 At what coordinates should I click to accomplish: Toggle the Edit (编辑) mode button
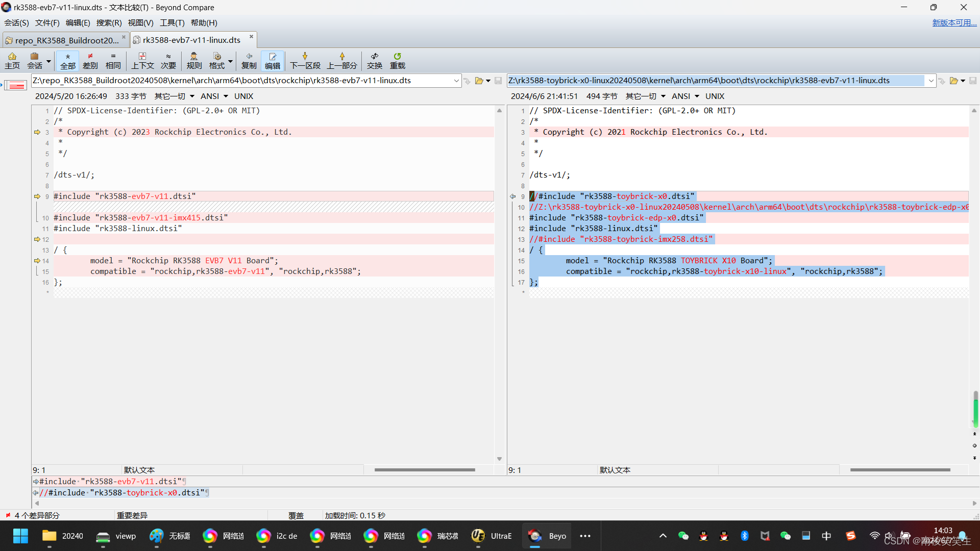[x=273, y=60]
